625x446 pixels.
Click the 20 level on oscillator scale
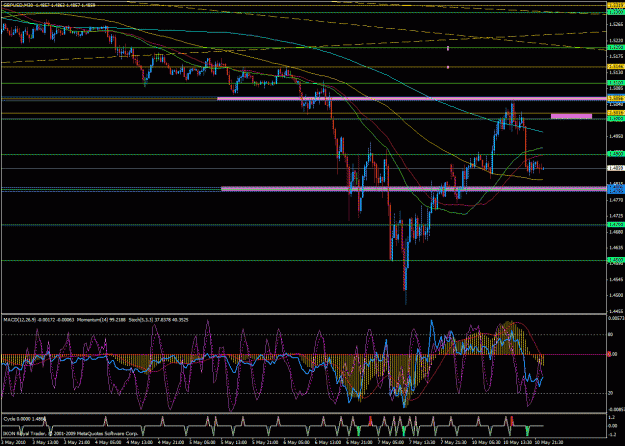point(610,393)
